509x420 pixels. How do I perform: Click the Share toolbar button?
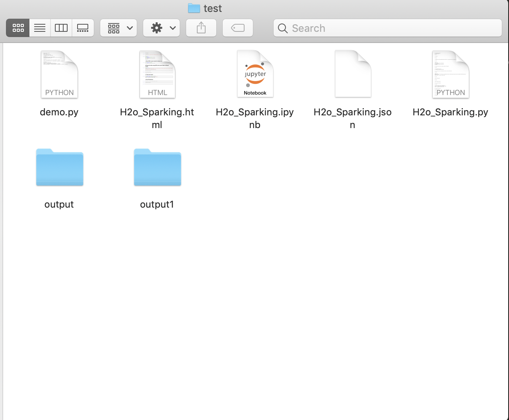(x=201, y=28)
